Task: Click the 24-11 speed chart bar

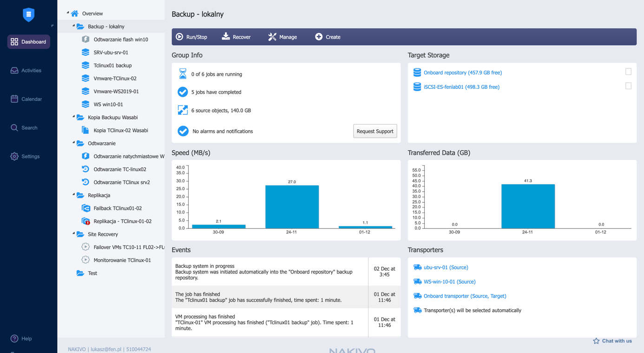Action: (x=292, y=207)
